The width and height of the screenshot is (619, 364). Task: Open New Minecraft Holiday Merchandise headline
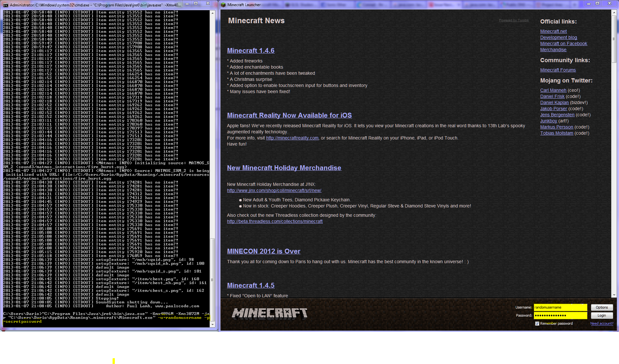point(284,168)
